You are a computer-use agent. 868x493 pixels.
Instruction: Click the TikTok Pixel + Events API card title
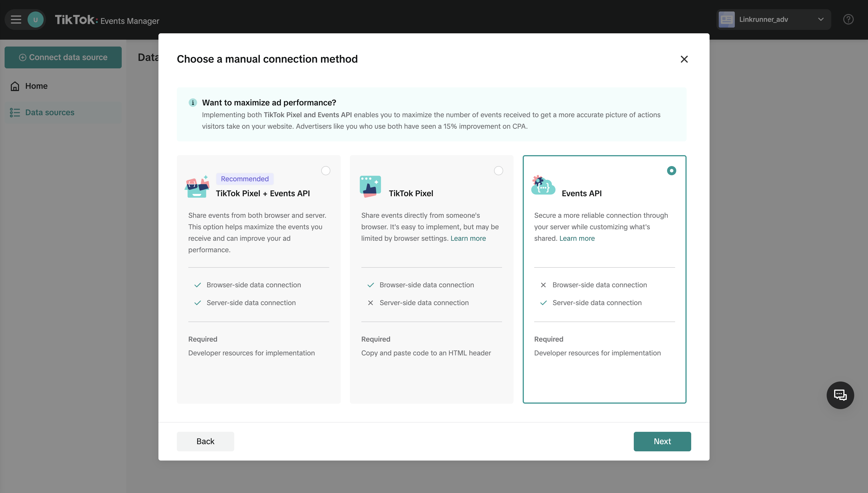263,193
